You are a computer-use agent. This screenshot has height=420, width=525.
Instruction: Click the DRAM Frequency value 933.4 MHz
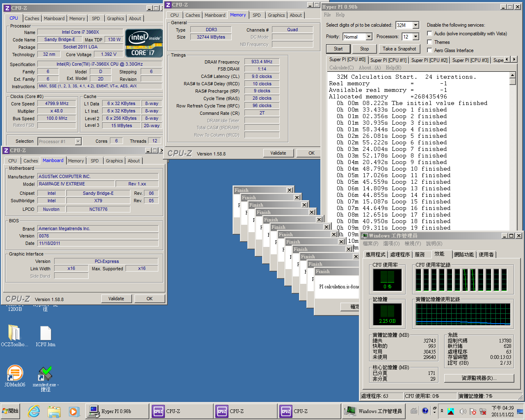click(x=262, y=62)
